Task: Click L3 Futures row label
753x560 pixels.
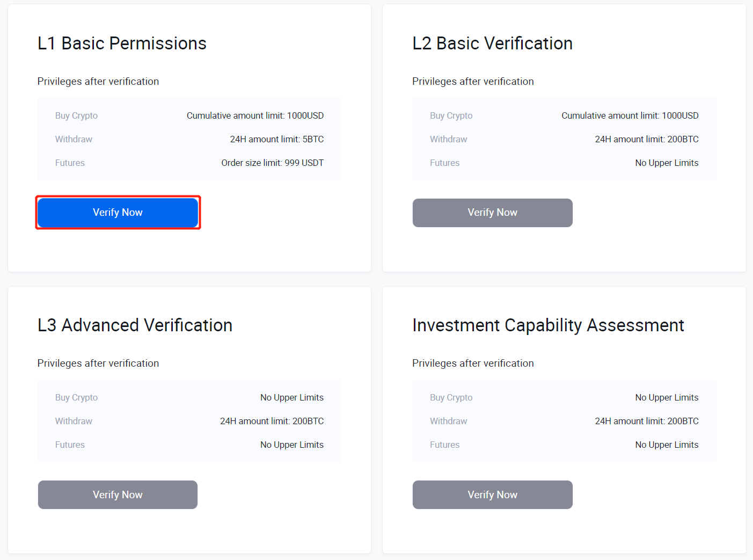Action: click(70, 445)
